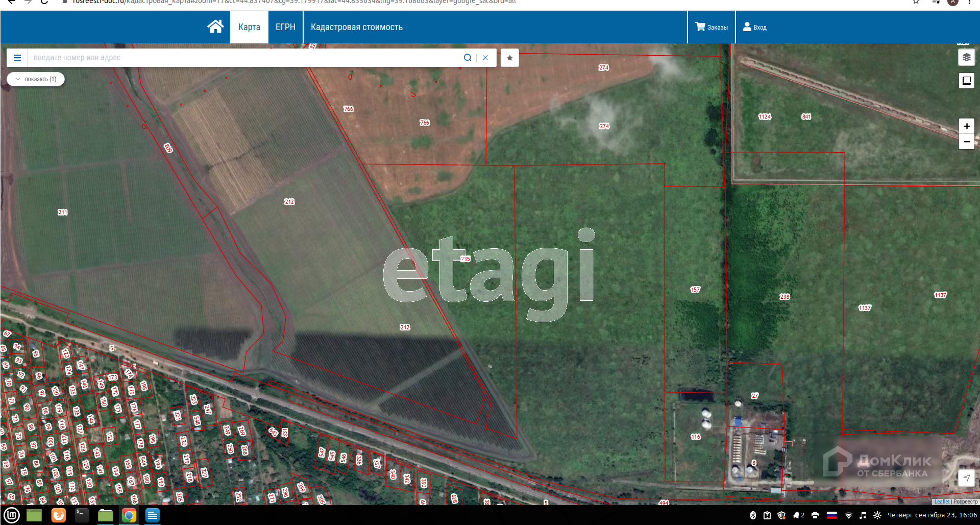Open the clipboard tray applet
980x525 pixels.
coord(767,515)
